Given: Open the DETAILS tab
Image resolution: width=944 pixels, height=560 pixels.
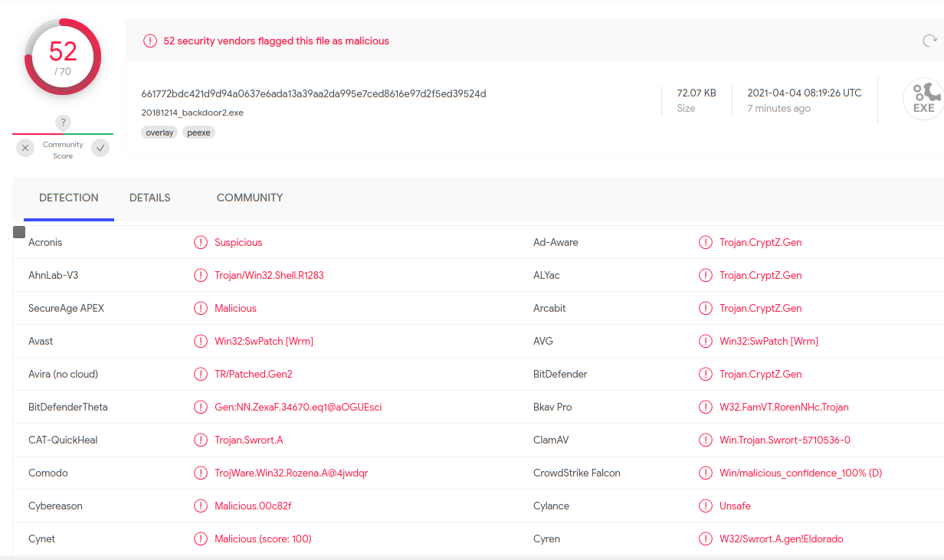Looking at the screenshot, I should coord(149,198).
